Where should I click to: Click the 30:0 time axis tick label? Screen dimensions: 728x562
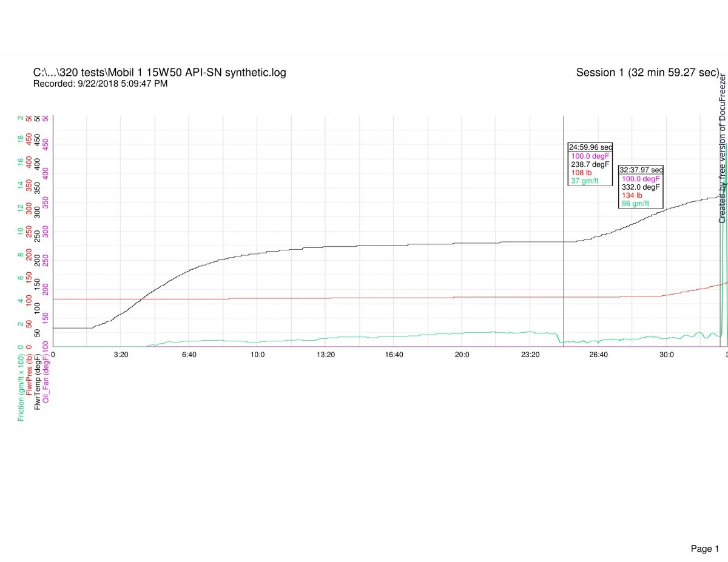coord(667,355)
